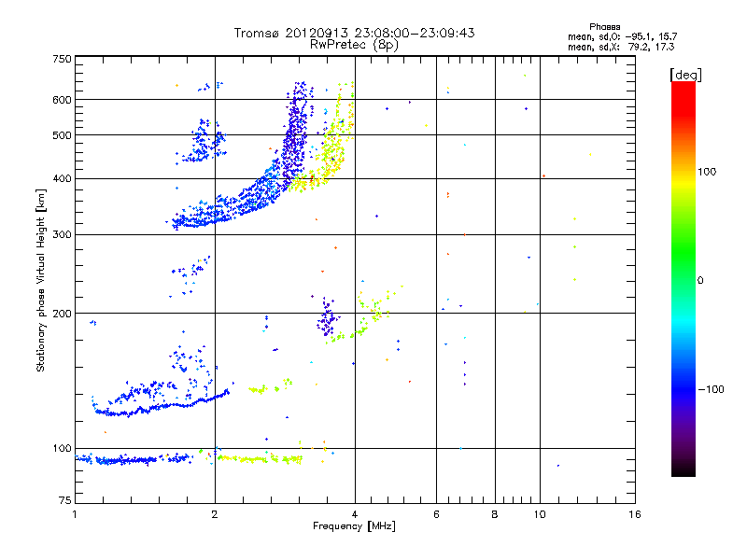Screen dimensions: 747x560
Task: Click the x-axis tick label '16'
Action: pos(635,514)
